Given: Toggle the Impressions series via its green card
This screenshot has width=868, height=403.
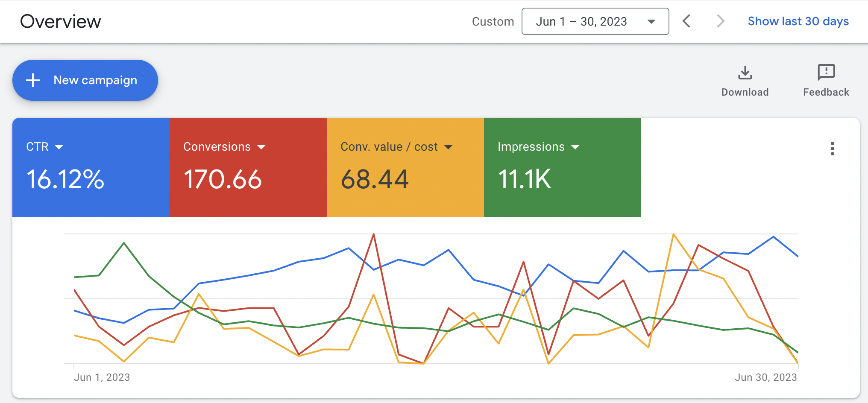Looking at the screenshot, I should [562, 179].
